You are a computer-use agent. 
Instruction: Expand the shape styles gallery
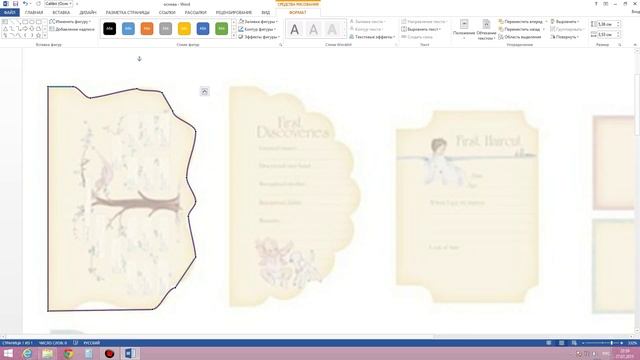tap(234, 36)
